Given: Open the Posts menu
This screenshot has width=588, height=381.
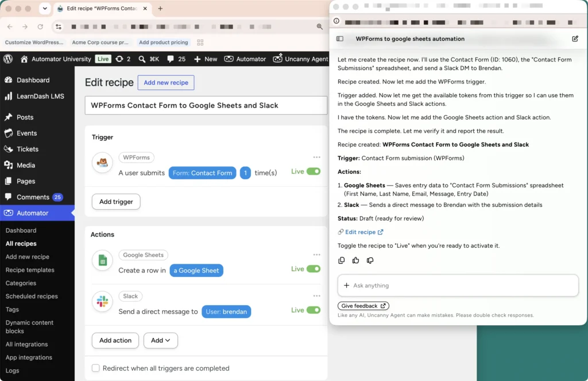Looking at the screenshot, I should click(25, 117).
